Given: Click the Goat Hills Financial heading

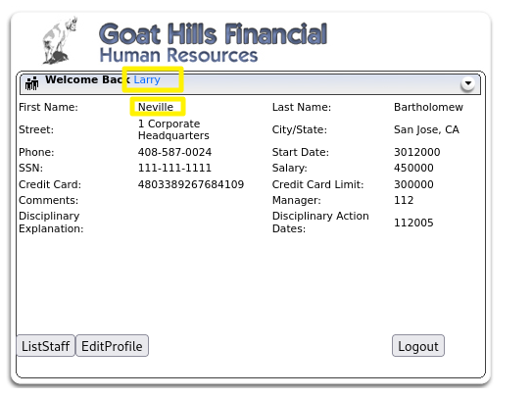Looking at the screenshot, I should point(213,34).
